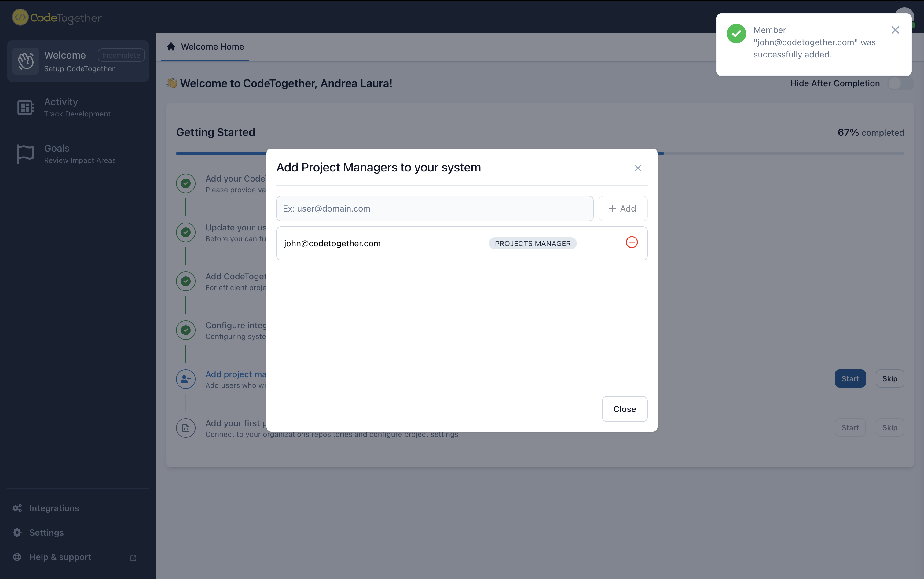Click Welcome to CodeTogether, Andrea Laura! heading
The height and width of the screenshot is (579, 924).
click(286, 83)
